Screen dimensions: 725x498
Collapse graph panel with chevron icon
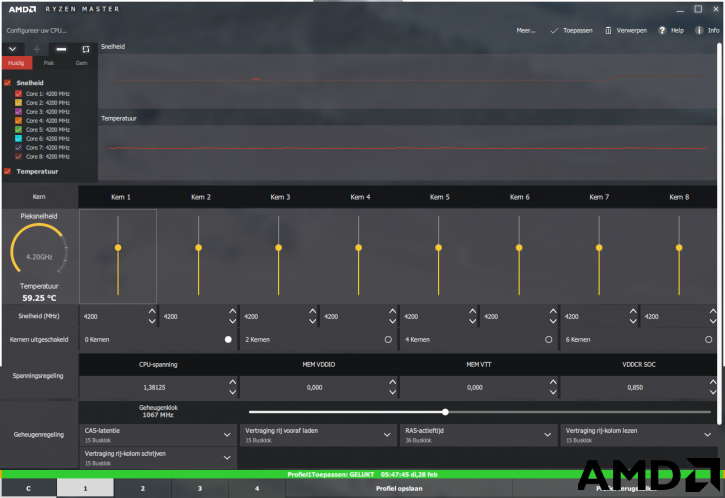tap(12, 49)
